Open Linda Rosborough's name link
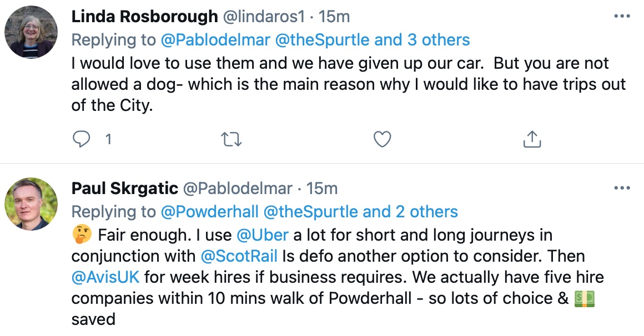The width and height of the screenshot is (644, 336). click(144, 17)
